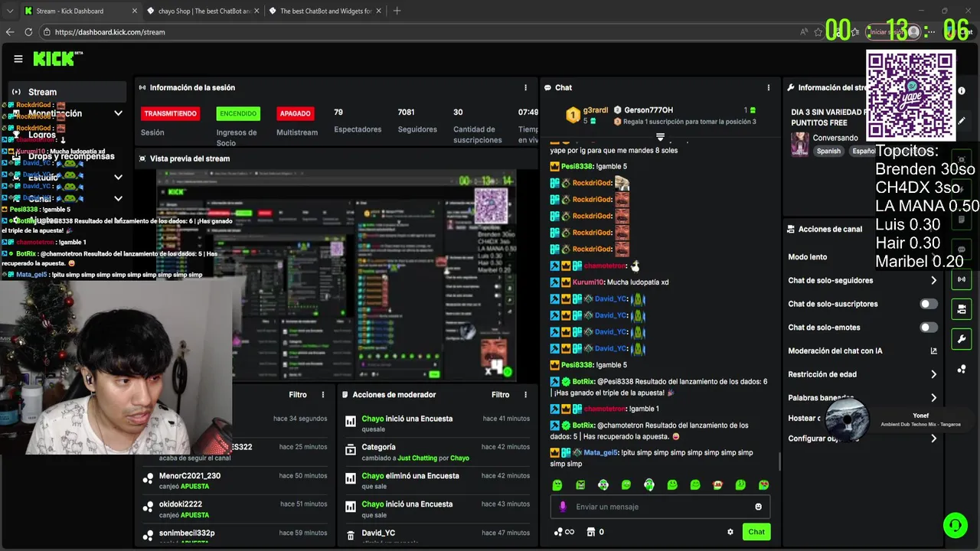The width and height of the screenshot is (980, 551).
Task: Click the Conversando category thumbnail image
Action: [x=799, y=145]
